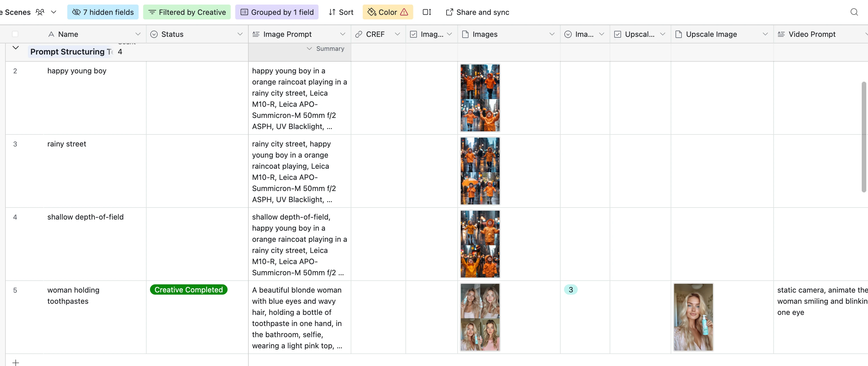Collapse the Prompt Structuring group
This screenshot has height=366, width=868.
pyautogui.click(x=15, y=48)
